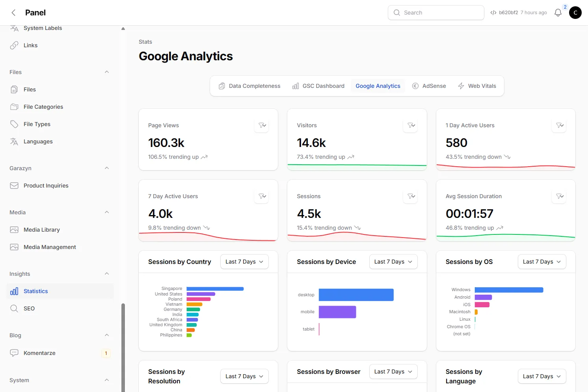
Task: Switch to Web Vitals tab
Action: coord(477,86)
